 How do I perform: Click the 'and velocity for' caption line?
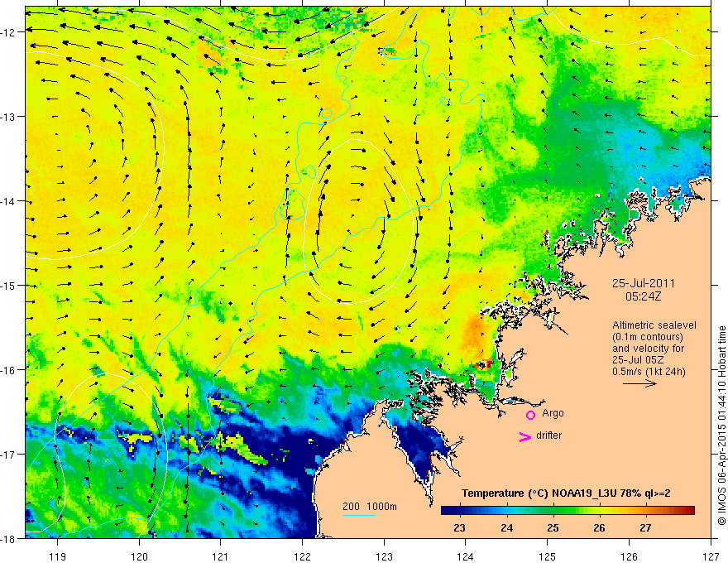click(648, 349)
